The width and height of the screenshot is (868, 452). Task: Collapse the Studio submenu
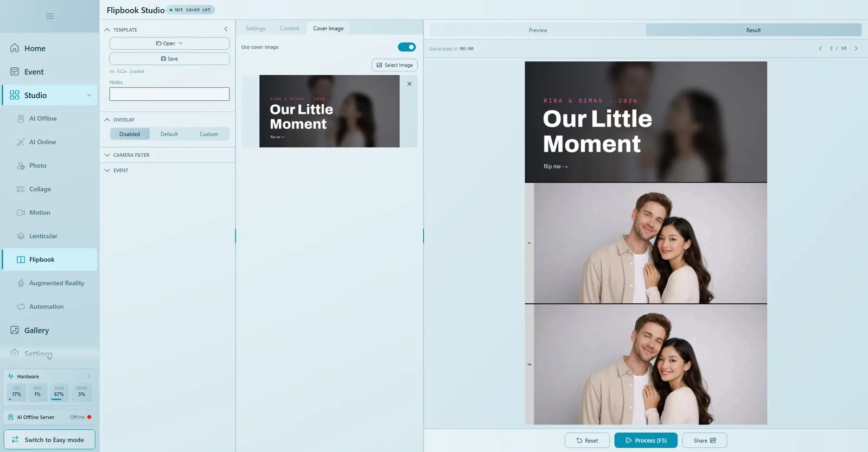89,96
